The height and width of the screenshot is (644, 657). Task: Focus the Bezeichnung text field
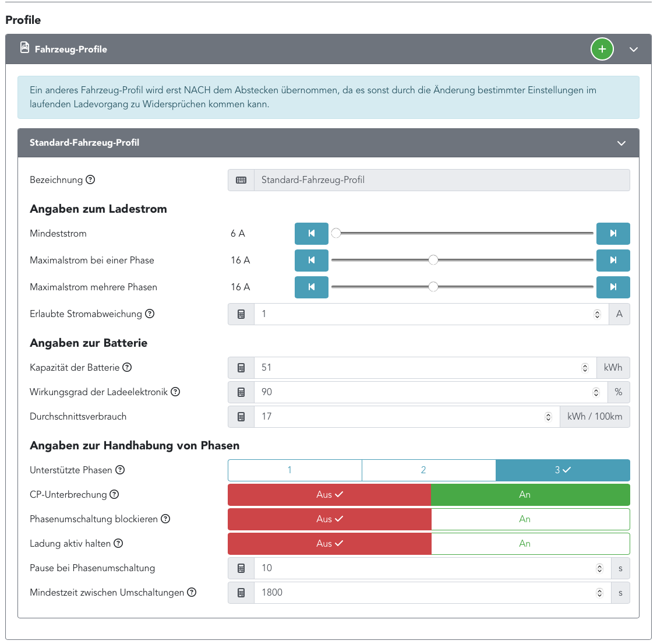click(x=441, y=180)
